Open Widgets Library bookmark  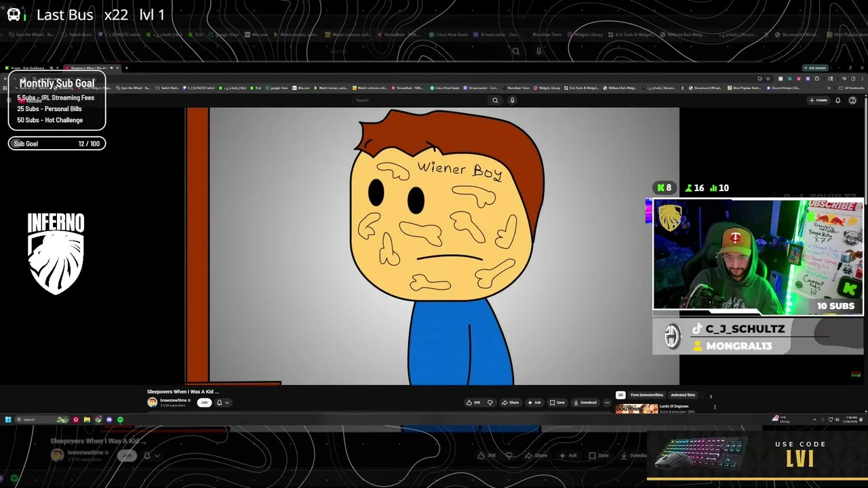[547, 88]
